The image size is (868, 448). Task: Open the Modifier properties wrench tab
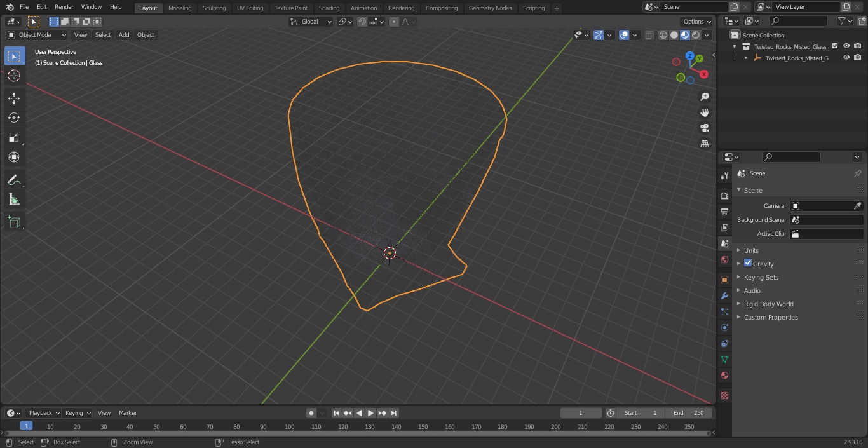pos(724,295)
